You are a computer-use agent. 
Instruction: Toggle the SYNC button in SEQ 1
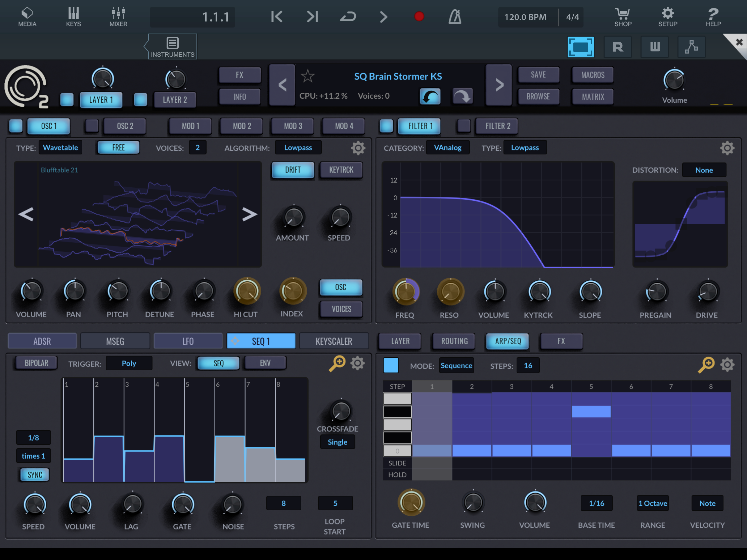(x=35, y=475)
